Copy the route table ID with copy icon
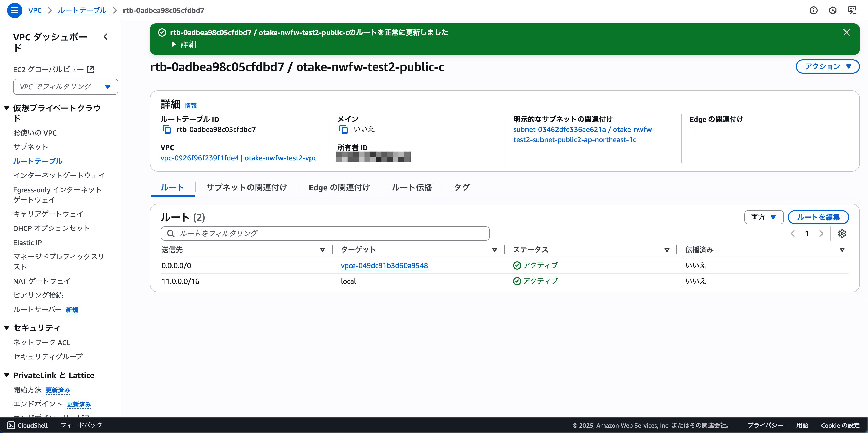The image size is (868, 433). tap(167, 130)
